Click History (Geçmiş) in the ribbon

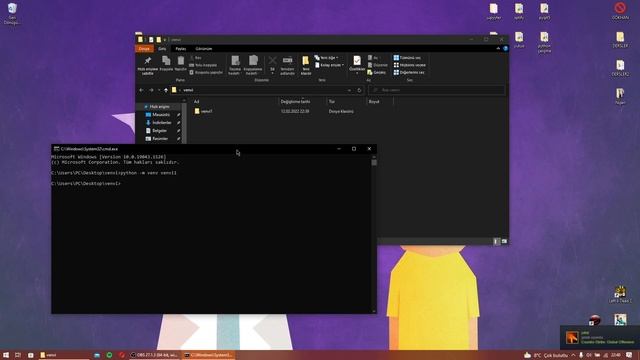[377, 72]
